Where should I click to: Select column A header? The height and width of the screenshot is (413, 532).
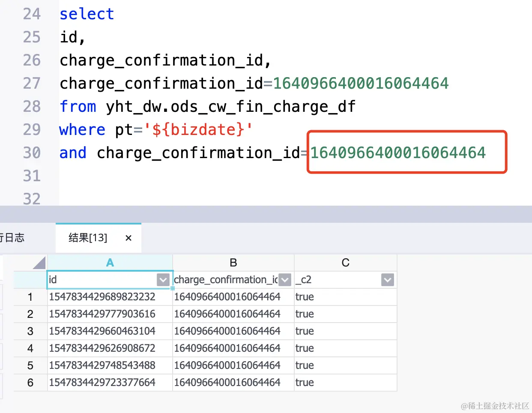point(110,263)
